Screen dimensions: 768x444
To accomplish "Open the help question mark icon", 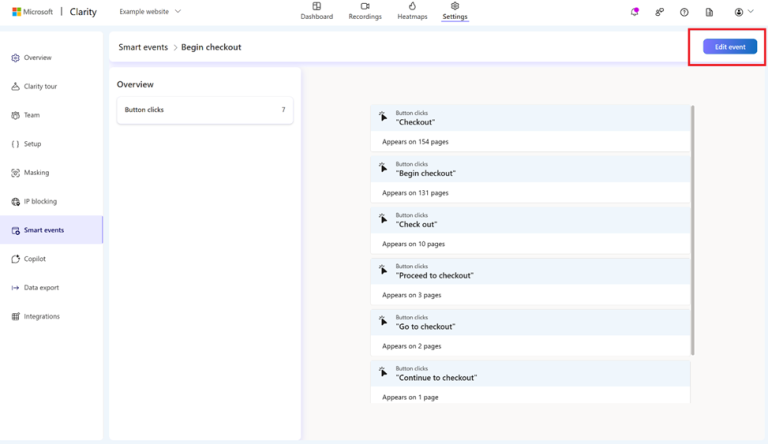I will [x=684, y=12].
